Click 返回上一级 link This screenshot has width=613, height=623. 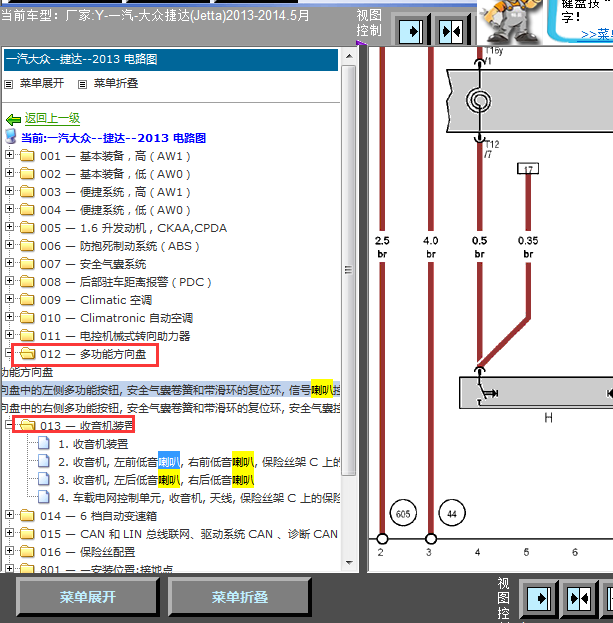pyautogui.click(x=52, y=118)
